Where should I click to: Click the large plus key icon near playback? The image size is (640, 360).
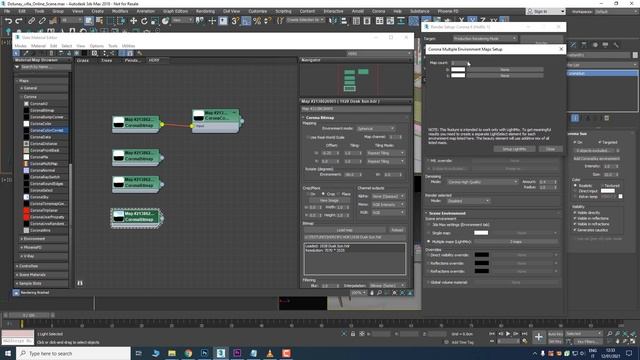point(539,337)
